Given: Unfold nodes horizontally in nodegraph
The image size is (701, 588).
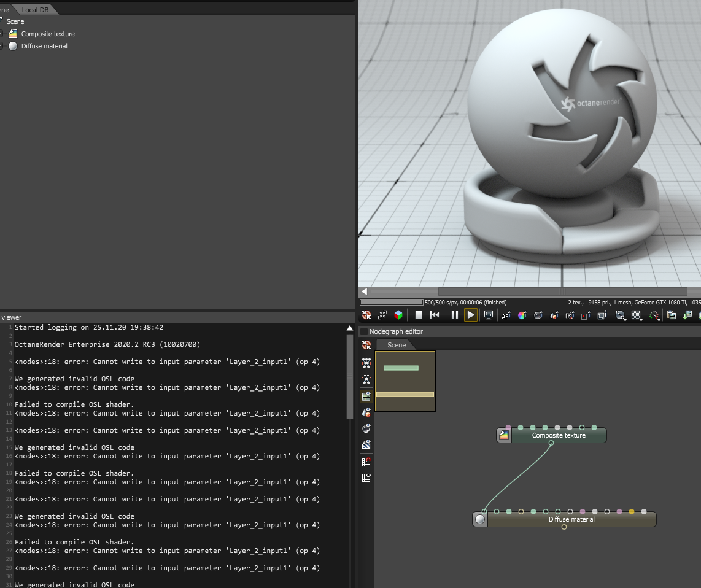Looking at the screenshot, I should click(x=366, y=363).
